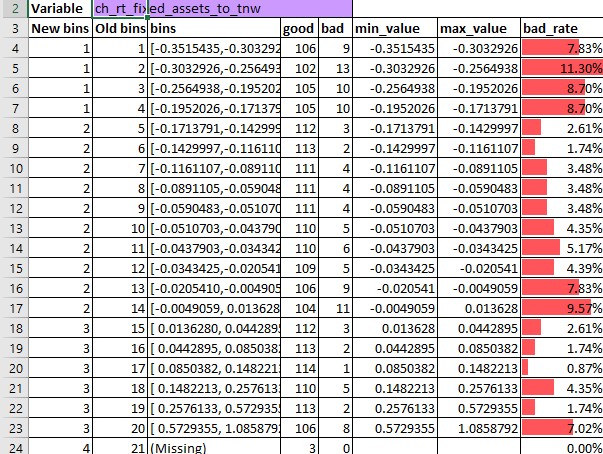
Task: Click the 5.17% bad_rate cell
Action: click(562, 248)
